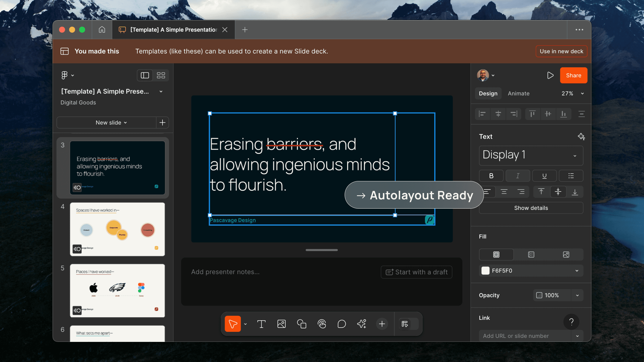Click the home icon tab

(x=102, y=30)
